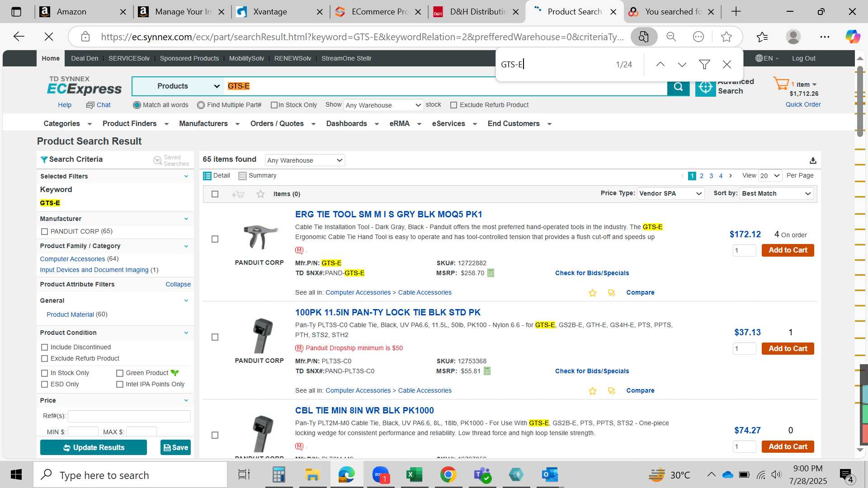Check PANDUIT CORP manufacturer filter

click(x=44, y=231)
